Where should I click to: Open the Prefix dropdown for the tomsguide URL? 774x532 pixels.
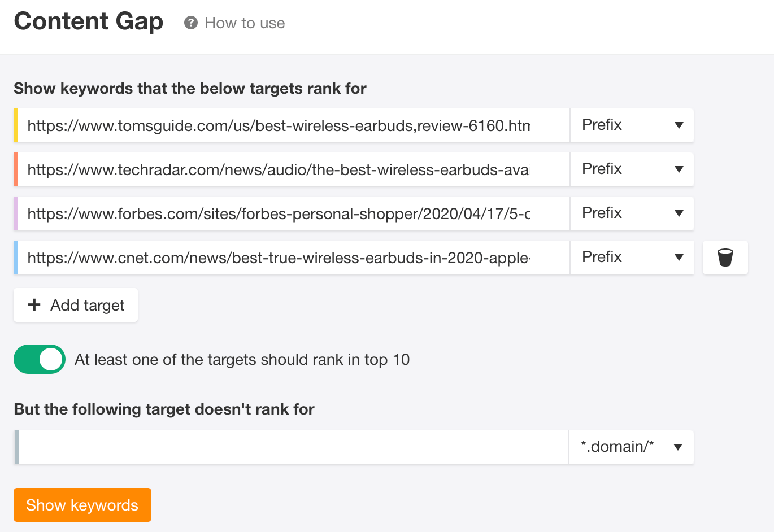[x=632, y=125]
